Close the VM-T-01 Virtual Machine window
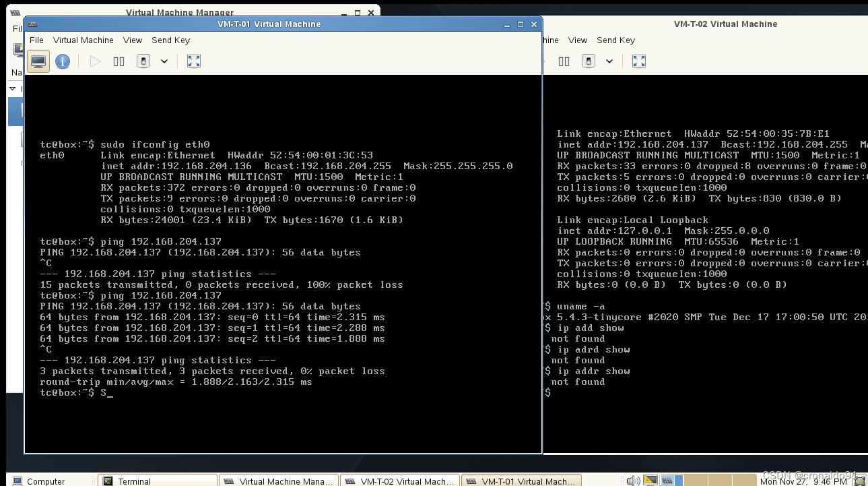Screen dimensions: 868x486 [533, 24]
